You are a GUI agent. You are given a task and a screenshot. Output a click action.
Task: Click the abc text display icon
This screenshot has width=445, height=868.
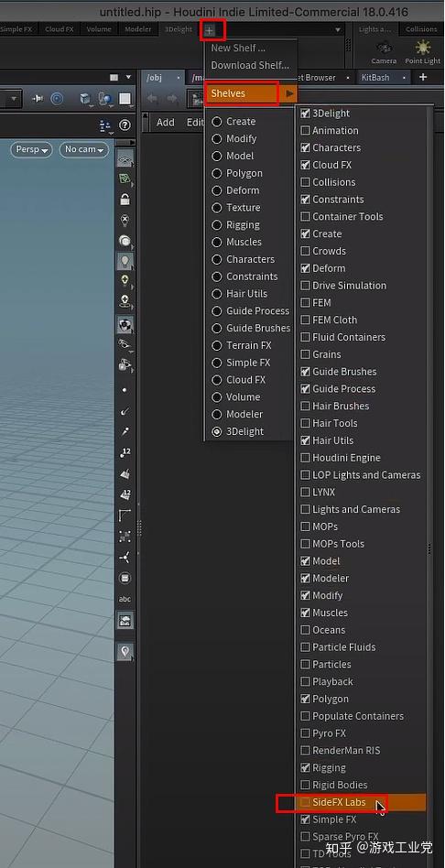(125, 599)
